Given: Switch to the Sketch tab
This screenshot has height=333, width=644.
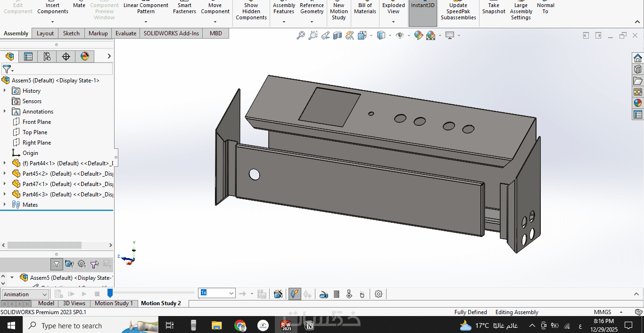Looking at the screenshot, I should pyautogui.click(x=71, y=33).
